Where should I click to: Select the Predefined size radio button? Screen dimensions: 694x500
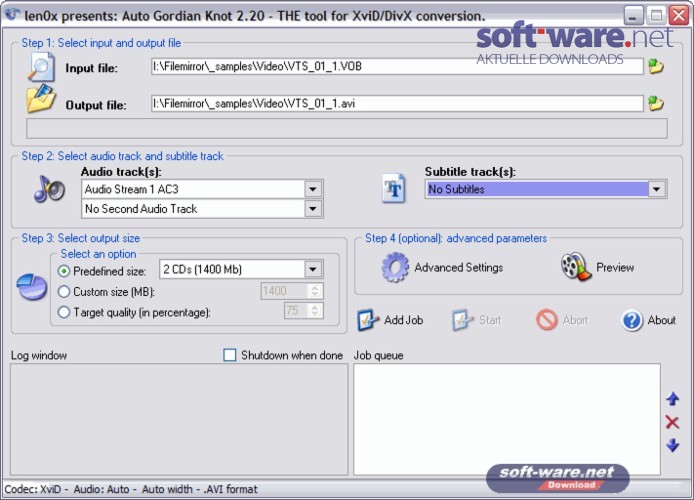[64, 271]
